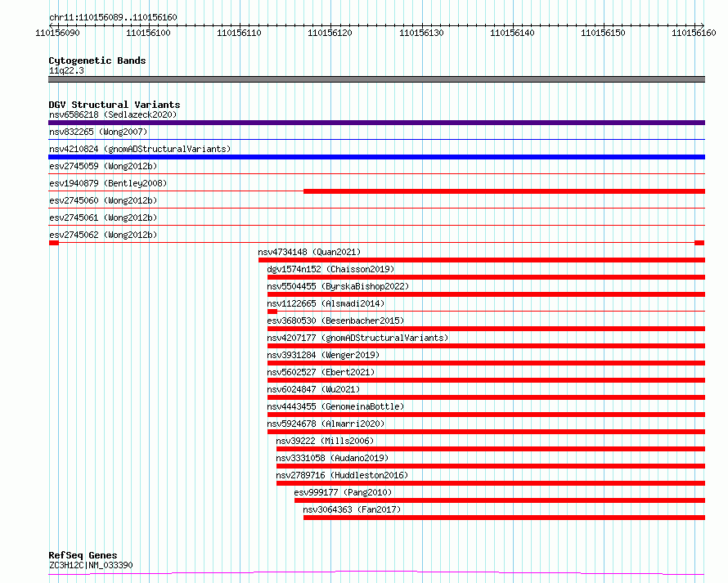
Task: Open variant nsv1122665 (Alsmadi2014)
Action: tap(326, 303)
